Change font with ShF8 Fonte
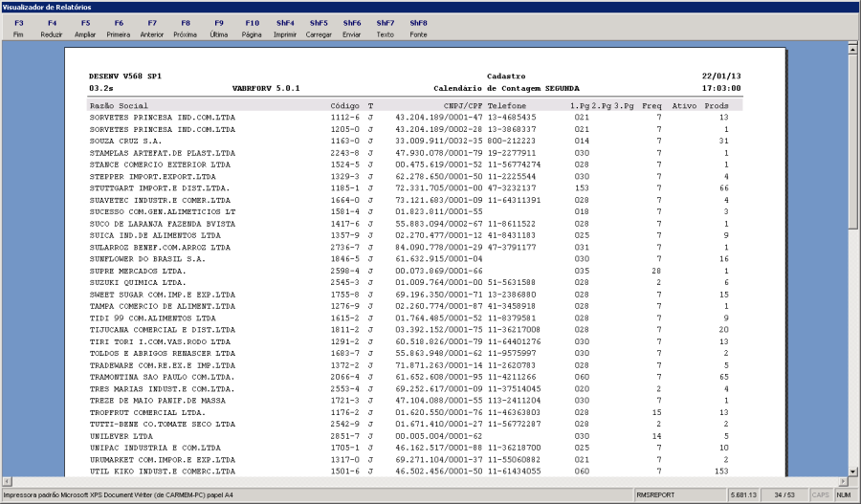Viewport: 861px width, 504px height. [418, 29]
